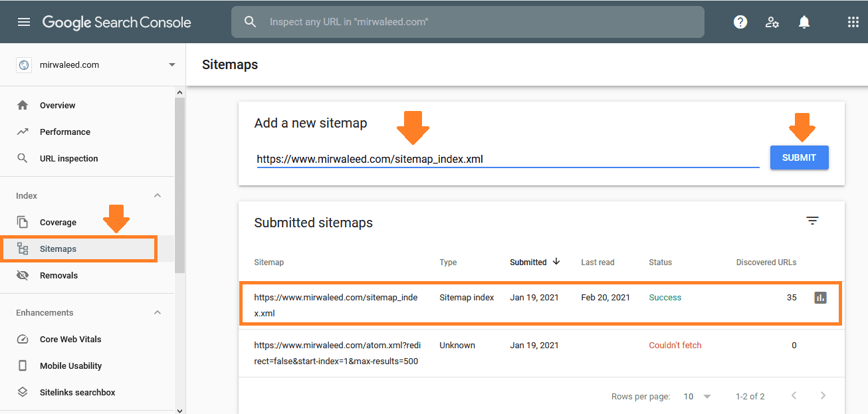The image size is (868, 414).
Task: Submit the new sitemap
Action: [x=799, y=157]
